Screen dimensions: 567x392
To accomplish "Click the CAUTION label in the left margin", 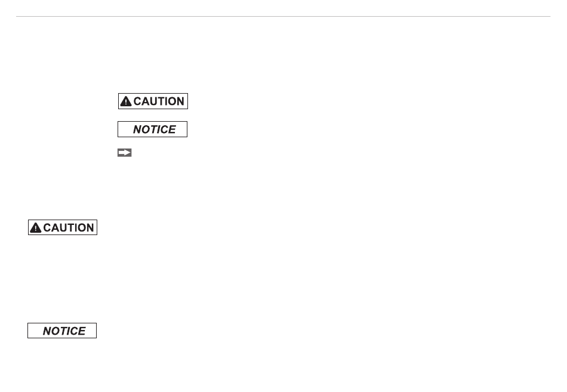I will [62, 227].
